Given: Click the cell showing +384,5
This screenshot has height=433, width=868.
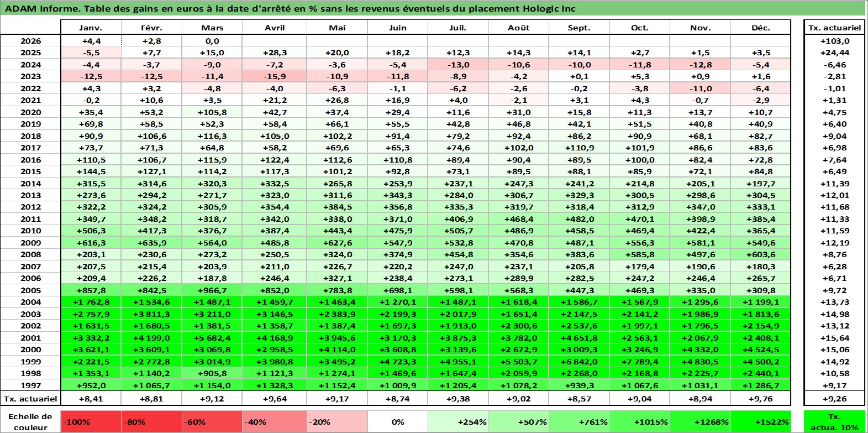Looking at the screenshot, I should (x=337, y=207).
